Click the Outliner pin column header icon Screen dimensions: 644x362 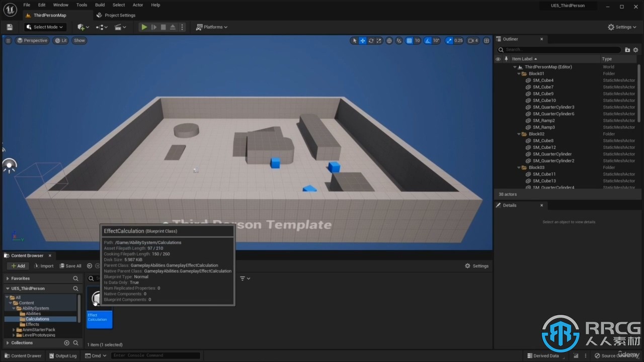506,59
